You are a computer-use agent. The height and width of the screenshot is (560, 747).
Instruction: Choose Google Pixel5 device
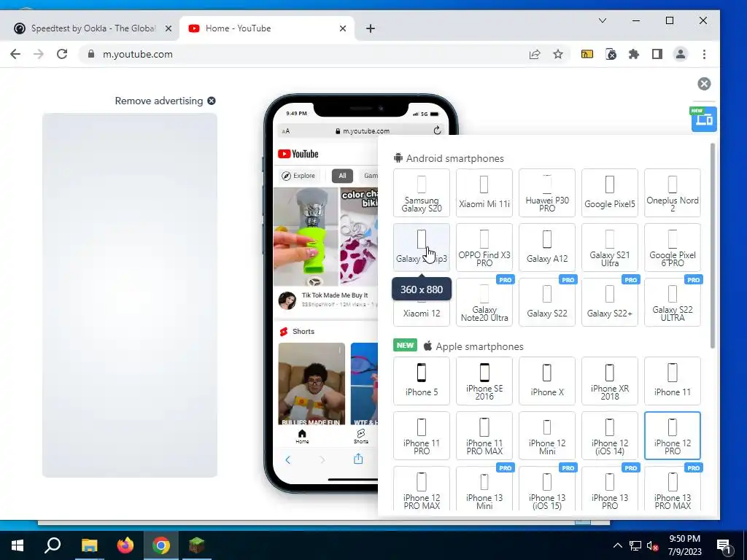(x=610, y=192)
